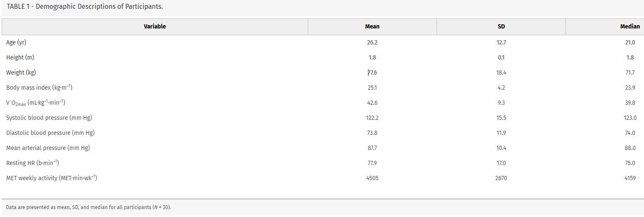Click the Table 1 caption title

(x=85, y=7)
